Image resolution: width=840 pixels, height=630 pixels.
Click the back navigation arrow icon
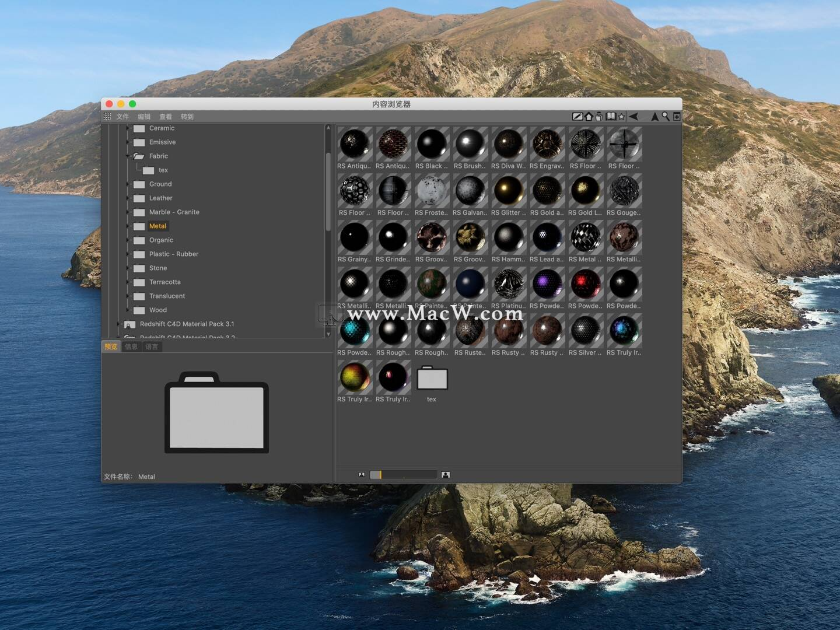(634, 116)
